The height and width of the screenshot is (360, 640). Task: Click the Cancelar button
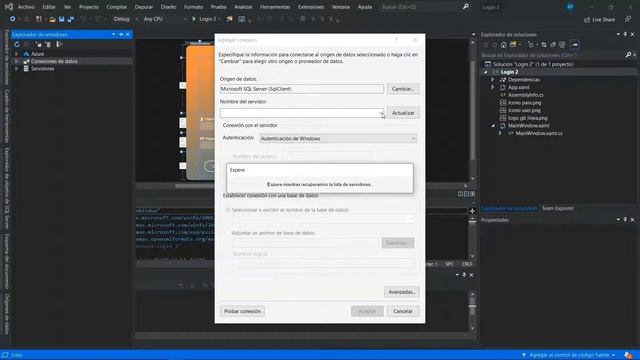[403, 311]
